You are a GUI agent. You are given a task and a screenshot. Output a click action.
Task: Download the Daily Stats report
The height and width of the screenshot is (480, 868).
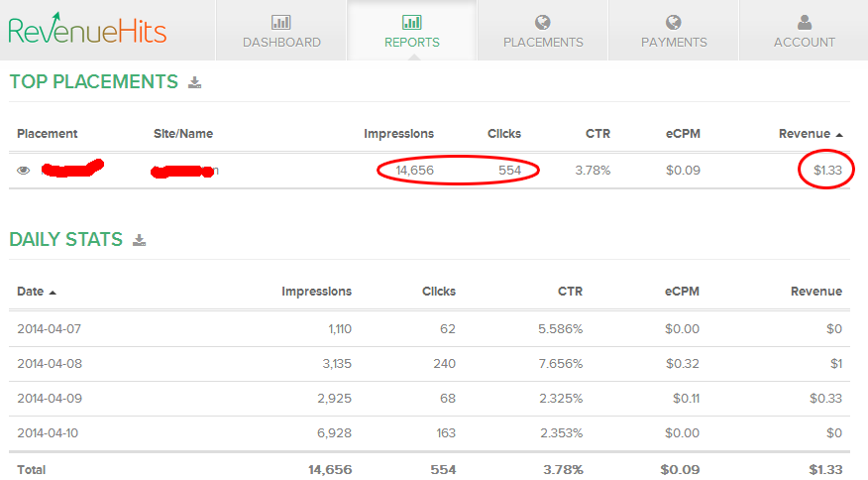click(140, 239)
